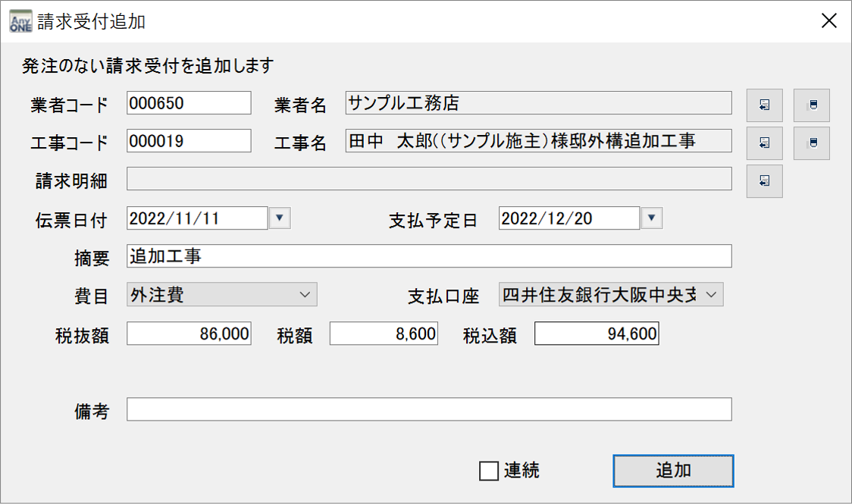Click the lookup icon beside the 工事名 field
Image resolution: width=852 pixels, height=504 pixels.
[x=764, y=142]
